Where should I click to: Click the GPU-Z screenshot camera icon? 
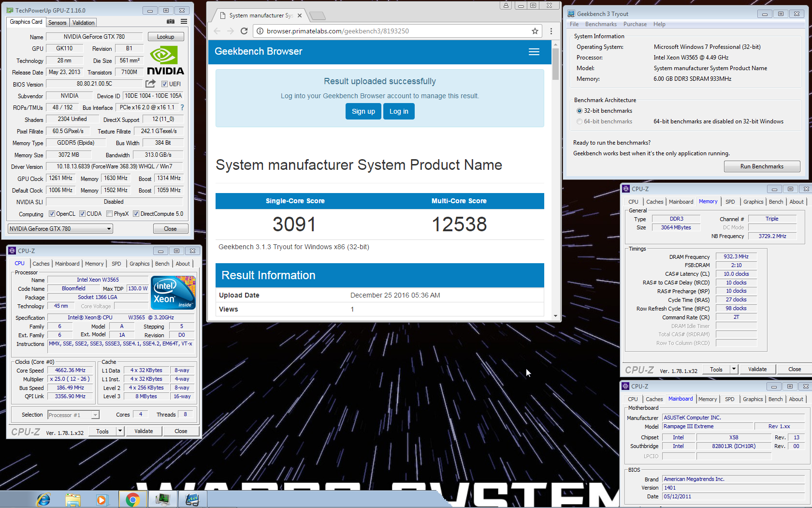171,21
